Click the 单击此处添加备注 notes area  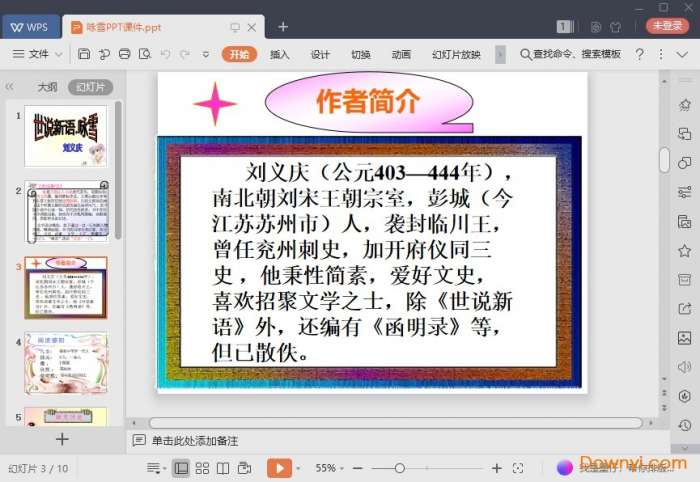[x=195, y=441]
